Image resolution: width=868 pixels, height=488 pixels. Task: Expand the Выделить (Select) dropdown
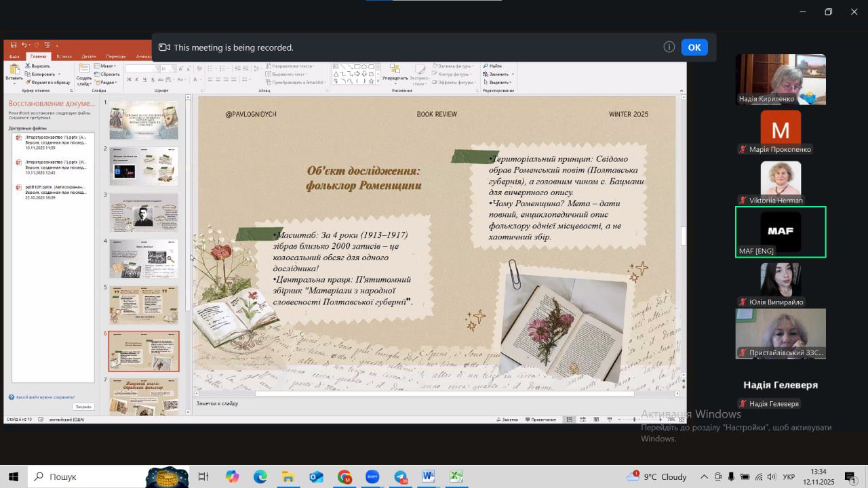click(x=498, y=82)
